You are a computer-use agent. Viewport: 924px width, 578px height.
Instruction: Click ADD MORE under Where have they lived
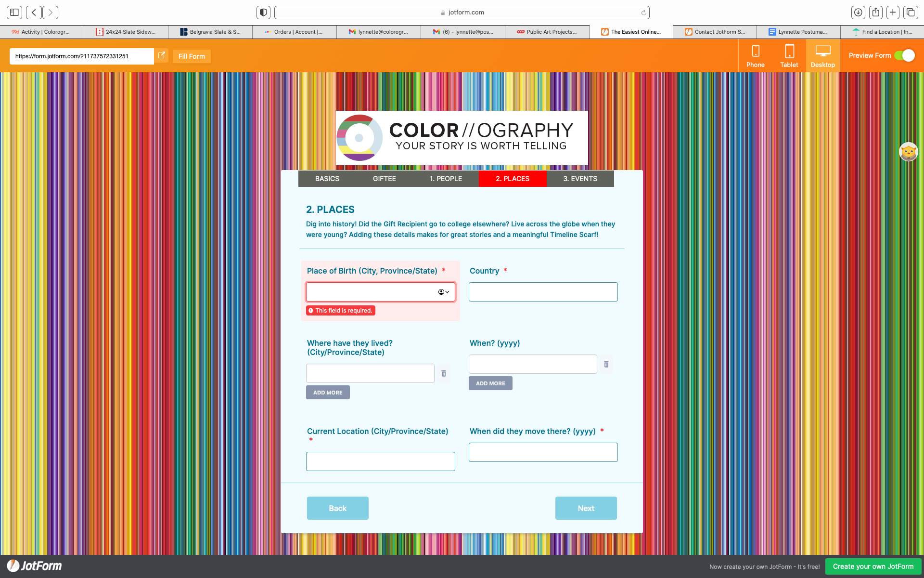tap(328, 393)
